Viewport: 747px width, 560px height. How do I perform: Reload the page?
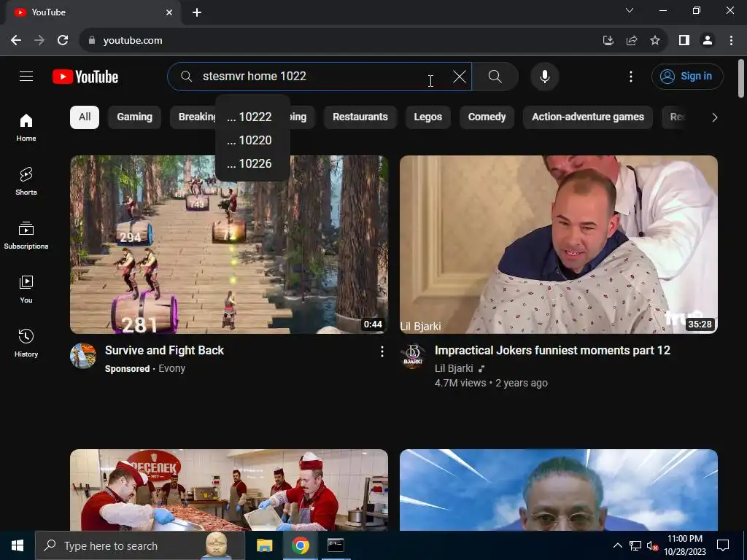pos(63,41)
